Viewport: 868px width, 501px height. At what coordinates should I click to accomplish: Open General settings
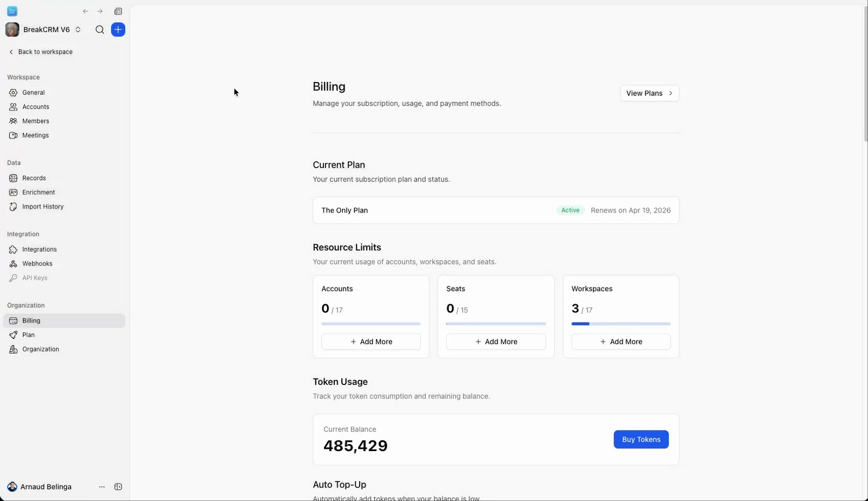(64, 93)
